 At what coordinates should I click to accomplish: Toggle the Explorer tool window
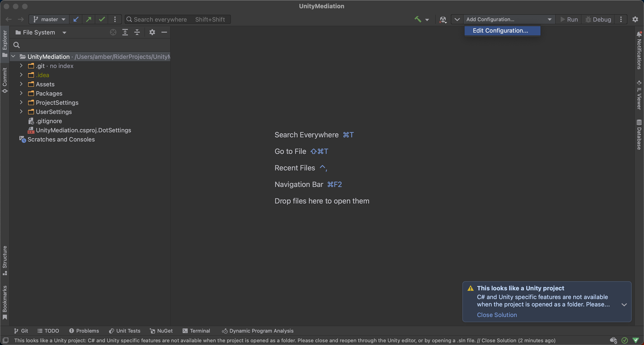pyautogui.click(x=5, y=44)
